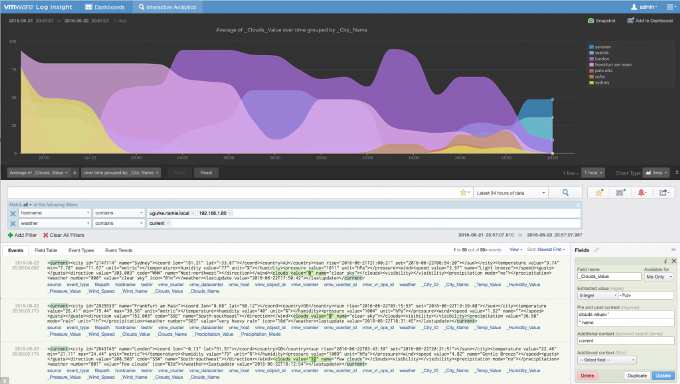Click the add-to-favorites star with plus icon
Screen dimensions: 680x384
click(599, 193)
